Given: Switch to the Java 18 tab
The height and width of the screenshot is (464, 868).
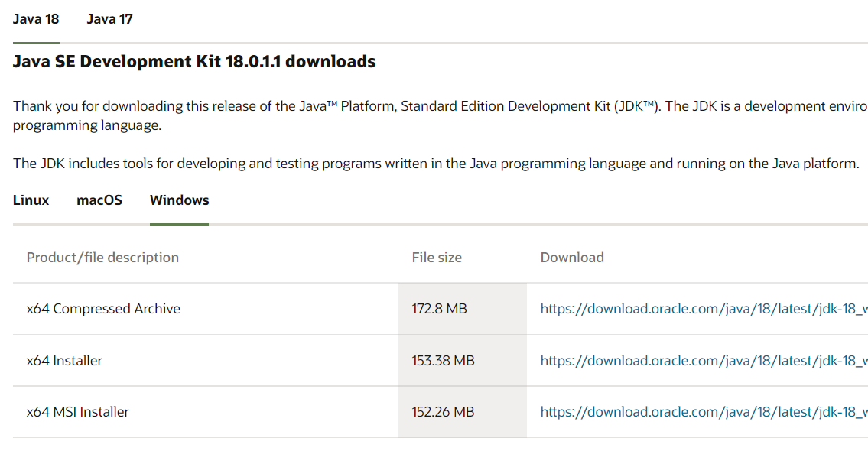Looking at the screenshot, I should [36, 19].
